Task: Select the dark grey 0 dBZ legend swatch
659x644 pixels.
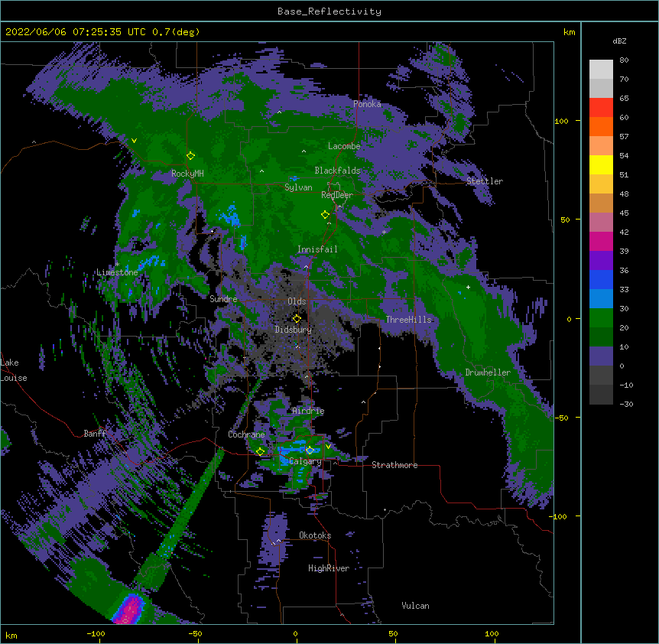Action: click(x=601, y=375)
